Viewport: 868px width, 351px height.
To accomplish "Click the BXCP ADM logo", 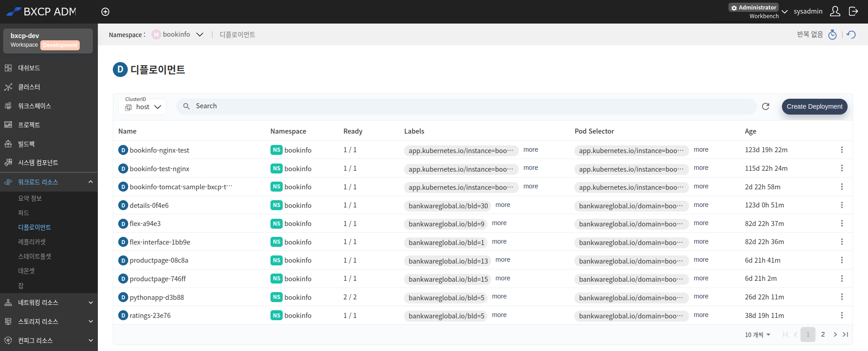I will (41, 12).
